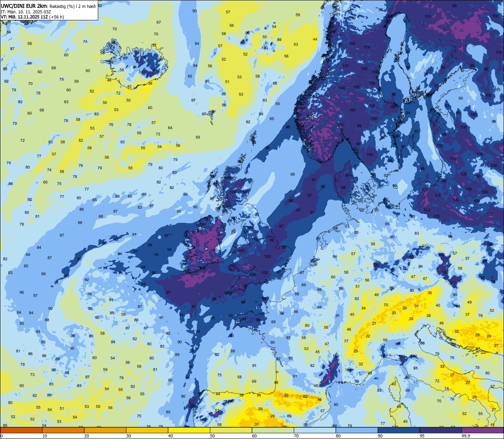This screenshot has width=504, height=439.
Task: Click the '95' label under the legend
Action: click(x=422, y=436)
